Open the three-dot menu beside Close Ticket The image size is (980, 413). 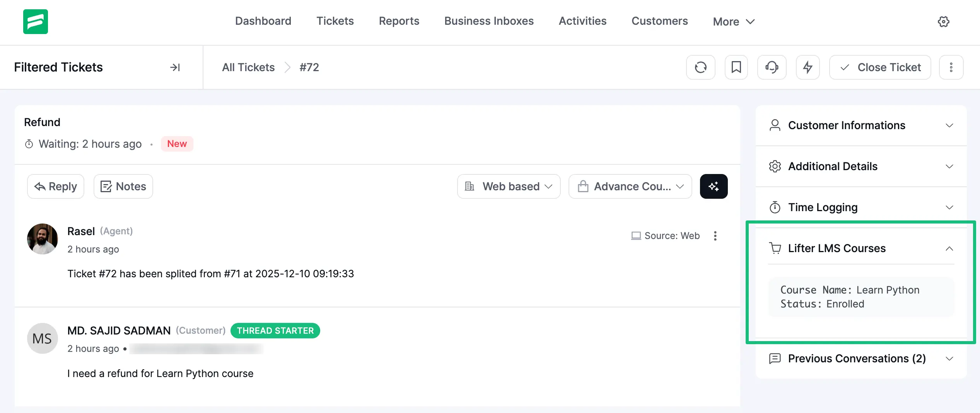pyautogui.click(x=951, y=67)
